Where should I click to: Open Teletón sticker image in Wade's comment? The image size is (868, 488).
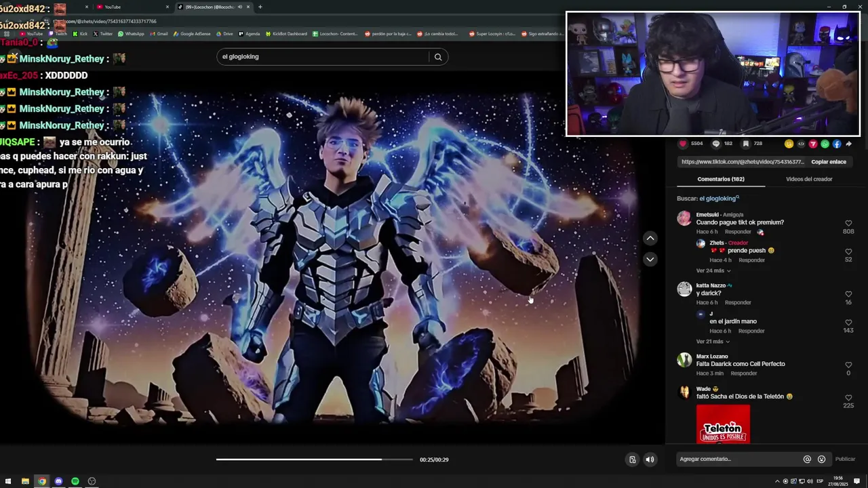tap(723, 424)
